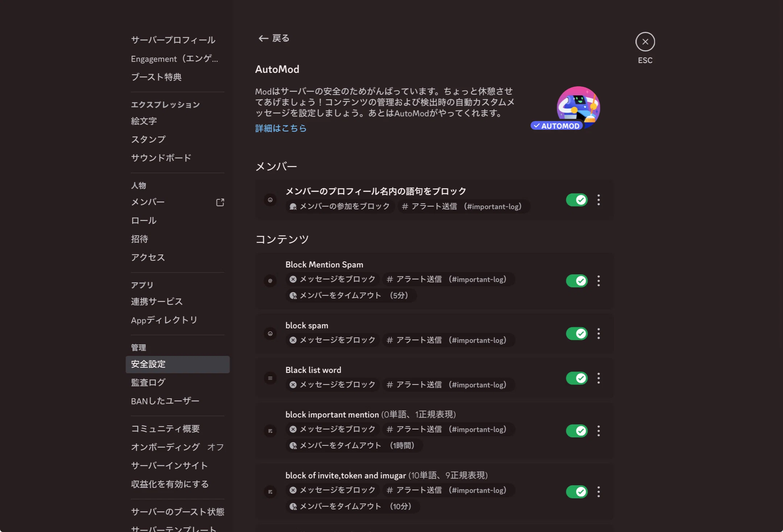
Task: Open the 詳細はこちら link
Action: [281, 128]
